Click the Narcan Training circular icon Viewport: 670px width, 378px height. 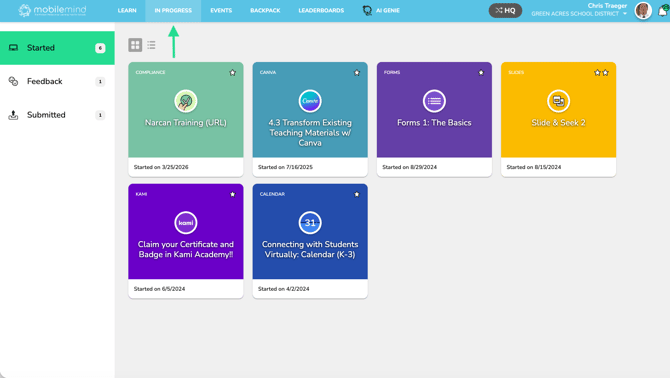tap(185, 101)
